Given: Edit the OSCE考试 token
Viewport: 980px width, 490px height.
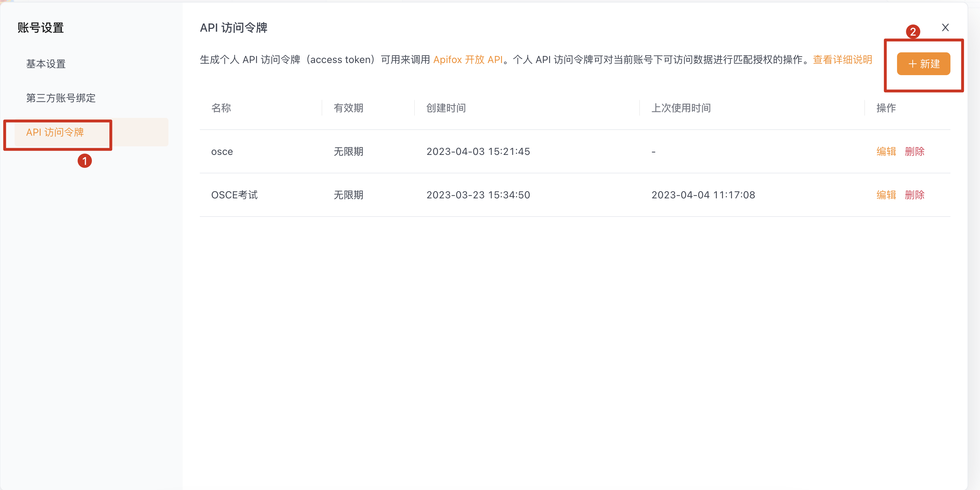Looking at the screenshot, I should coord(886,195).
